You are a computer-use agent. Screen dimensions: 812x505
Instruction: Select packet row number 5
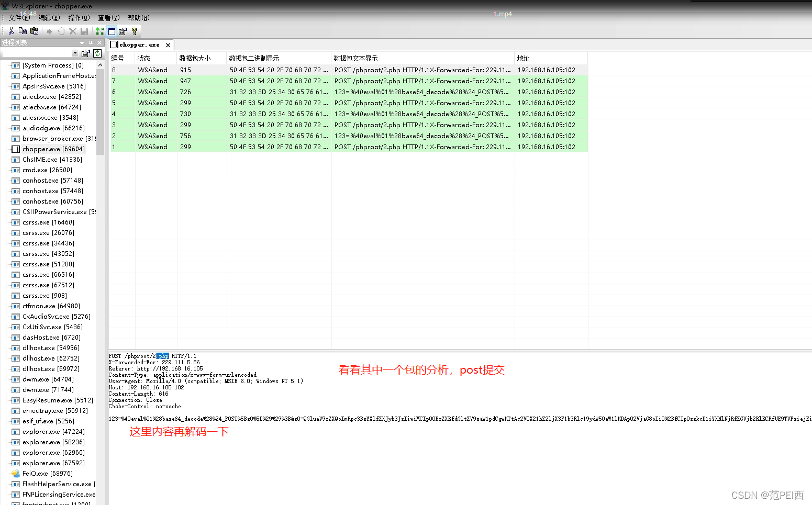[x=348, y=103]
